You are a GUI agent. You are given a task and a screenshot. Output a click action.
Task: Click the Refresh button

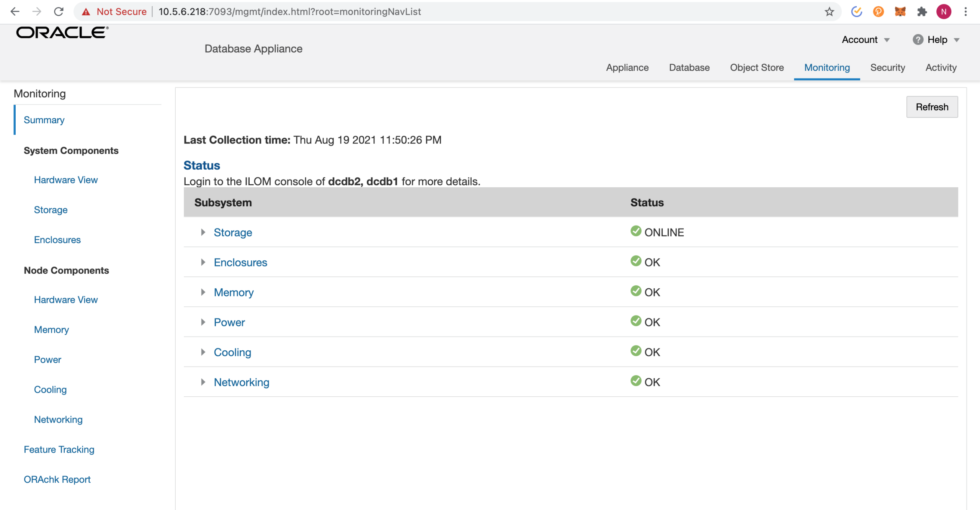coord(932,107)
